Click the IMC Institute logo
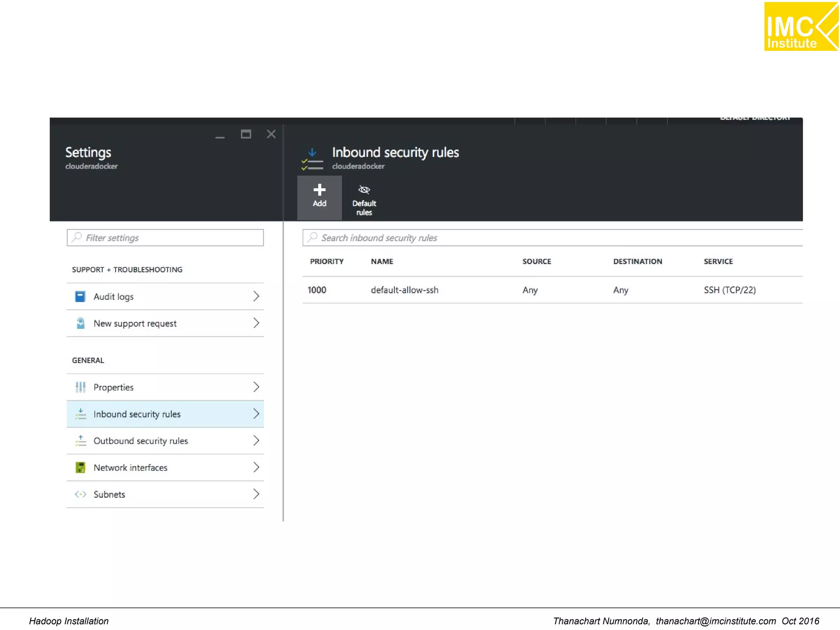 (x=801, y=26)
